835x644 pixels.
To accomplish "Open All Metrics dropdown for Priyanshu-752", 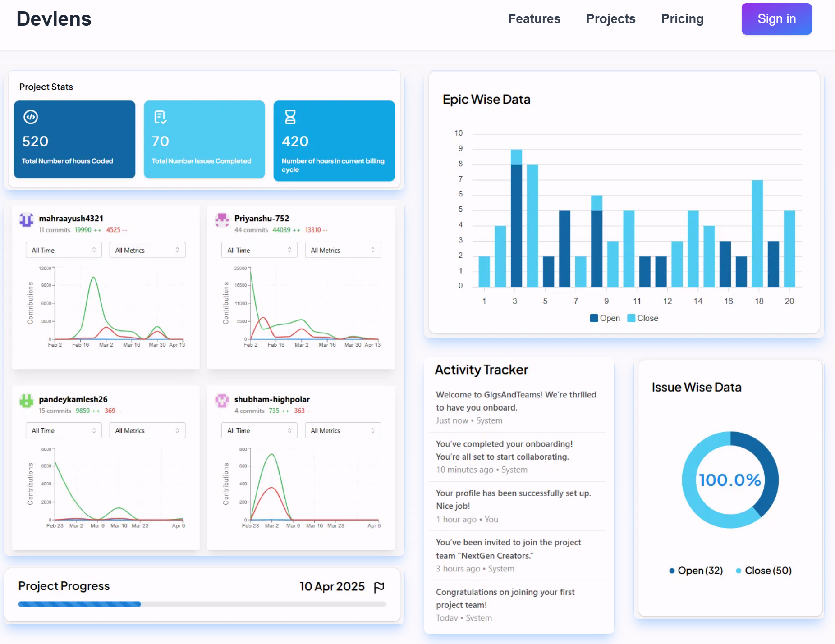I will tap(343, 250).
